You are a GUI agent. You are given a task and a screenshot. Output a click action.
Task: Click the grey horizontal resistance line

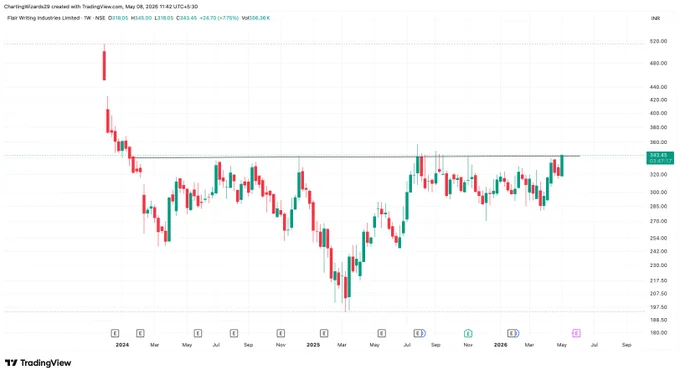pyautogui.click(x=356, y=157)
